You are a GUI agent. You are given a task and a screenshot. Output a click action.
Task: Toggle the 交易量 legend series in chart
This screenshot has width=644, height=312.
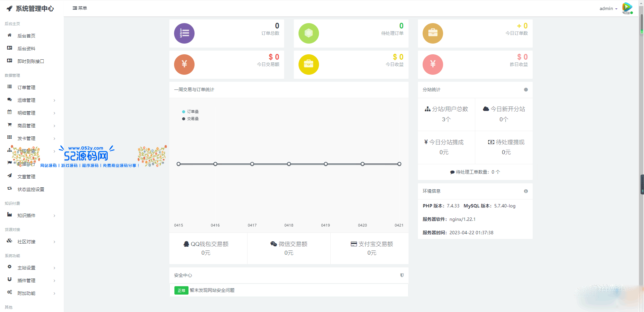190,119
